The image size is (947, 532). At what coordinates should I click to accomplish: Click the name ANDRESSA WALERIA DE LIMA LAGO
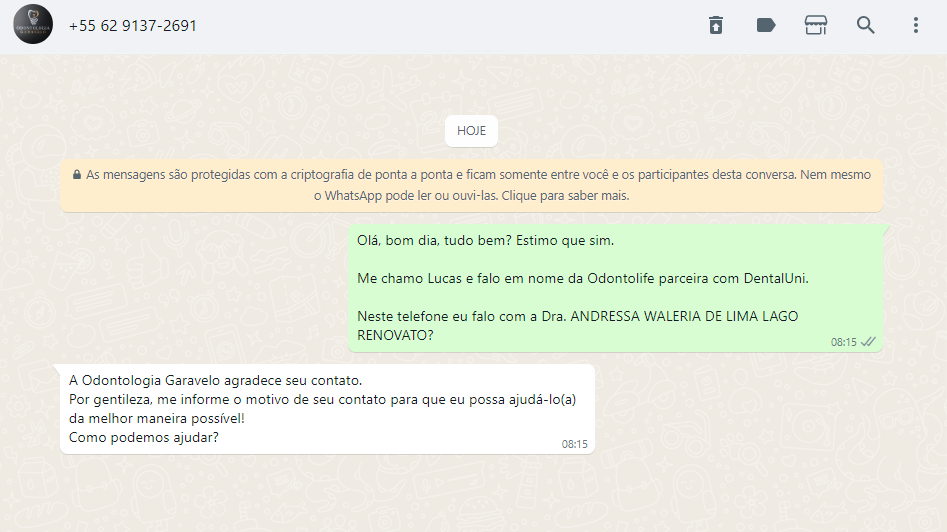(x=684, y=316)
